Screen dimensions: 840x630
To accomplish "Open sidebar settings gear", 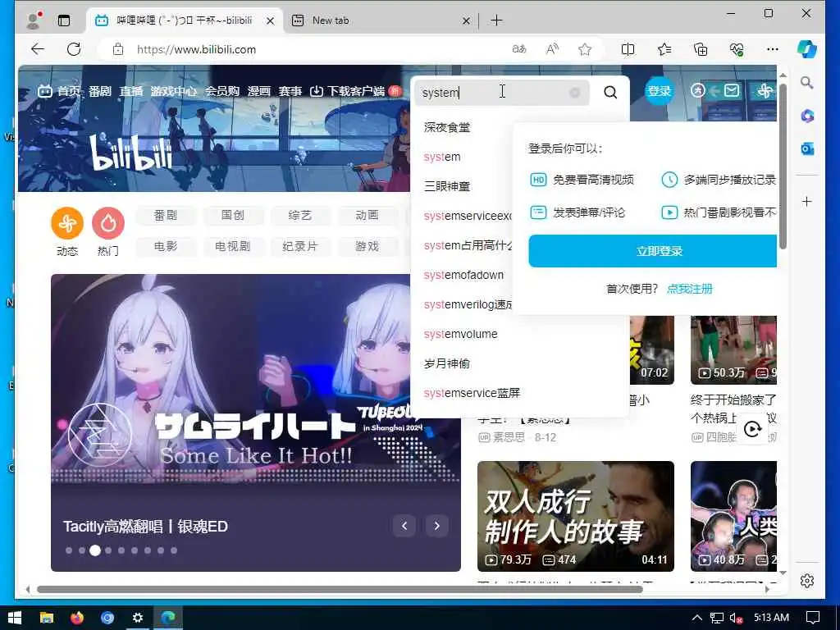I will tap(807, 580).
